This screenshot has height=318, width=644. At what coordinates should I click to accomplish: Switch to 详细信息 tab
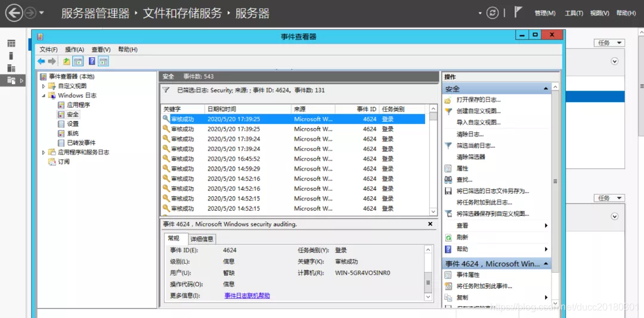coord(202,239)
